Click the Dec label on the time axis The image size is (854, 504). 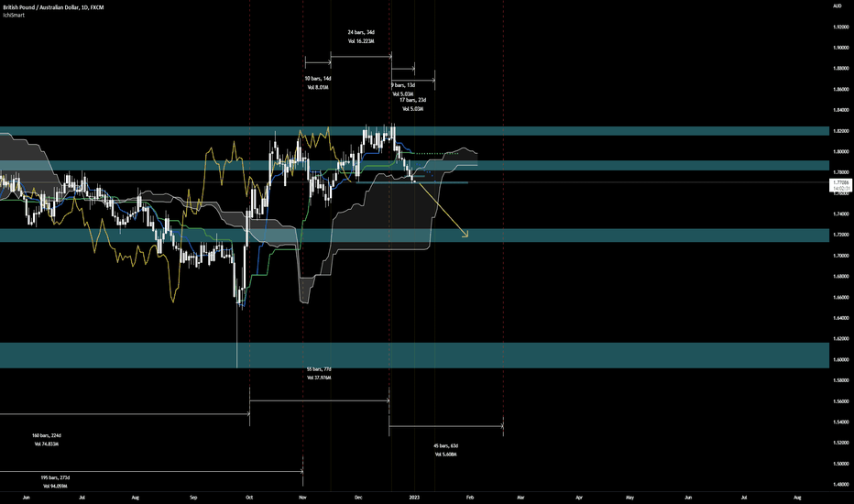[x=358, y=498]
